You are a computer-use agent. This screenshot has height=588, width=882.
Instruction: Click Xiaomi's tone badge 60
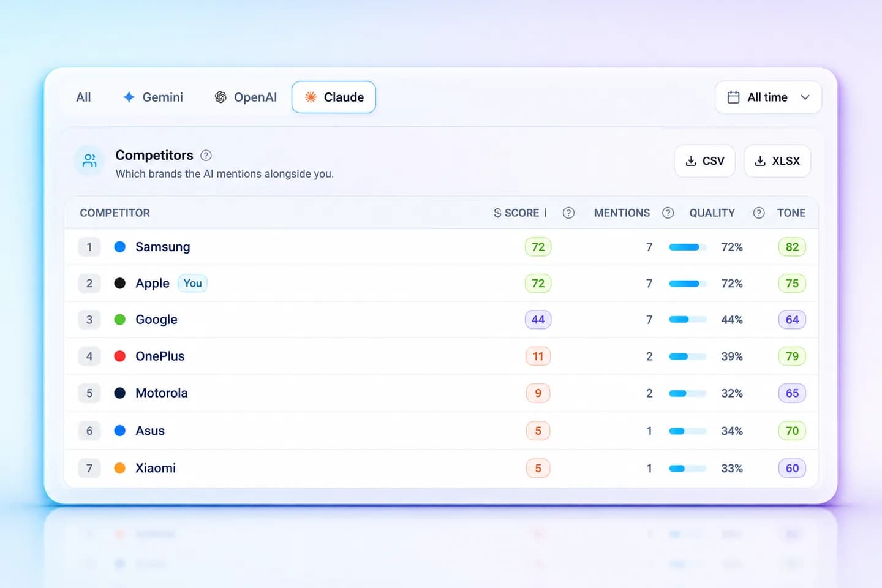pos(792,468)
